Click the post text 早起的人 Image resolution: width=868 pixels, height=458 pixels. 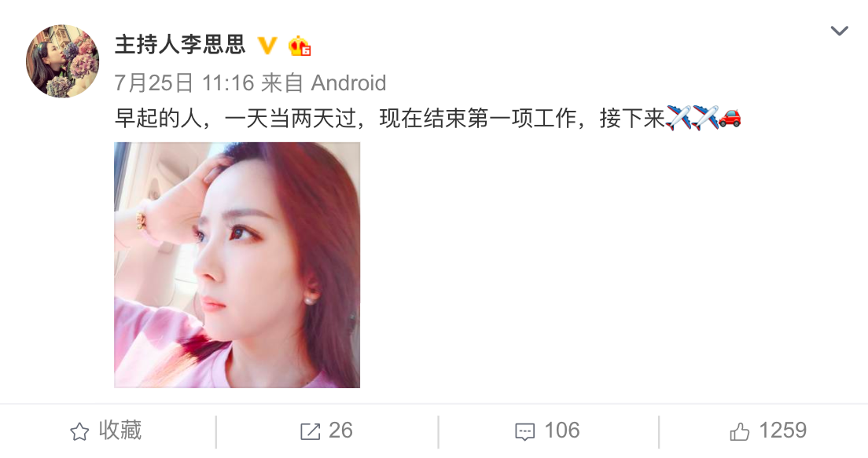tap(158, 119)
